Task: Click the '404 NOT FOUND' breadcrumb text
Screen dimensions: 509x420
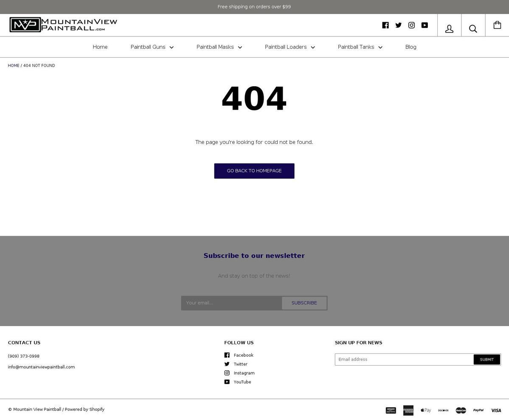Action: click(x=39, y=66)
